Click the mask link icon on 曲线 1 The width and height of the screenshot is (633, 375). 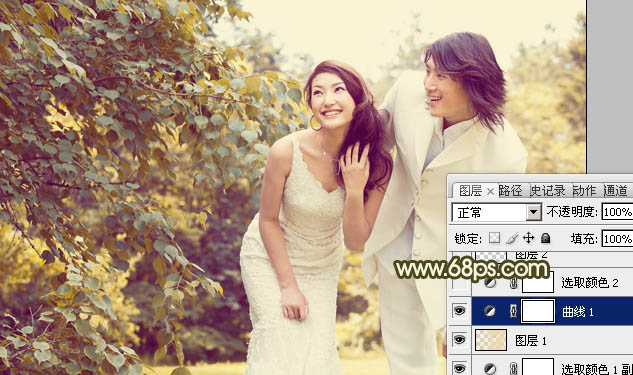(x=513, y=311)
